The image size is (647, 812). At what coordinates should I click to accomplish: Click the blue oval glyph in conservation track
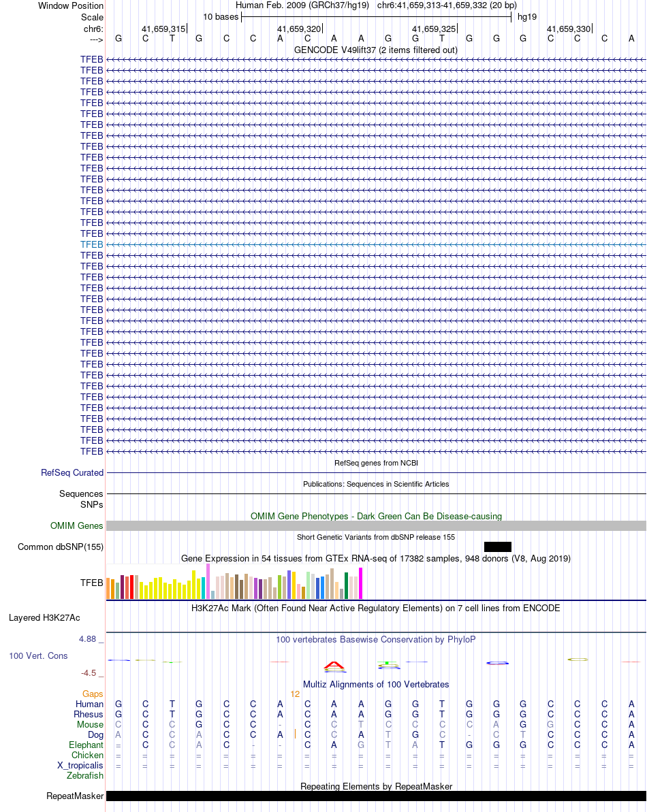pos(497,663)
